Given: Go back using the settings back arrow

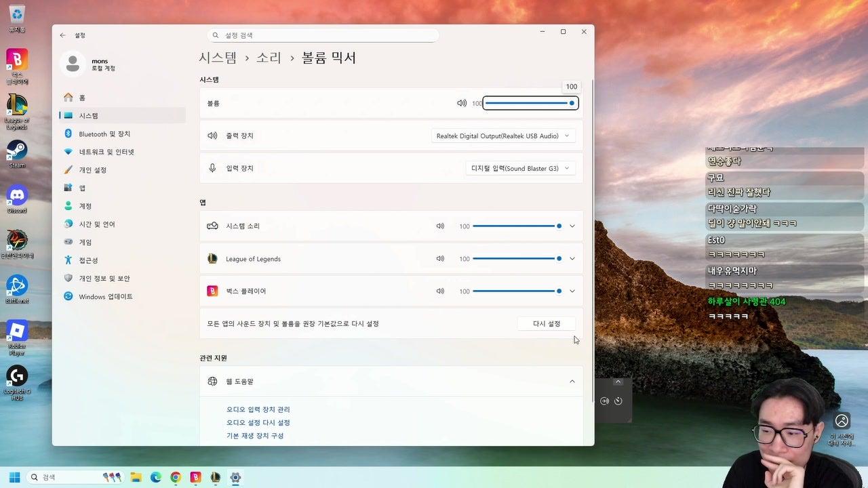Looking at the screenshot, I should [x=62, y=35].
